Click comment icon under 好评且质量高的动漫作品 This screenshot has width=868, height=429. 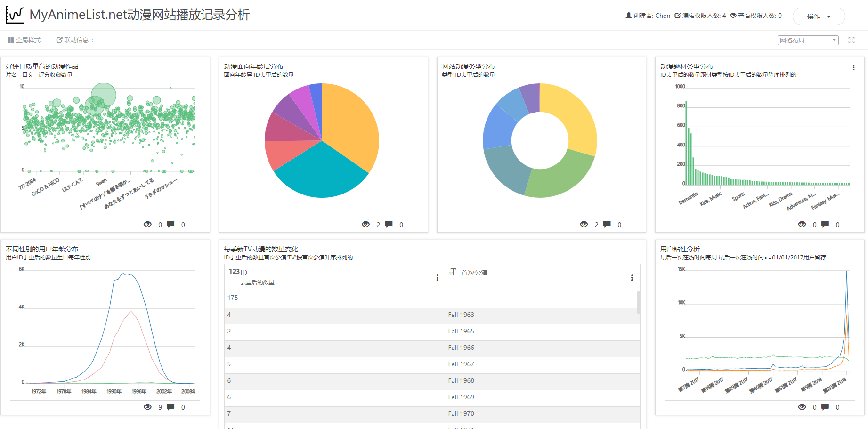pos(170,224)
